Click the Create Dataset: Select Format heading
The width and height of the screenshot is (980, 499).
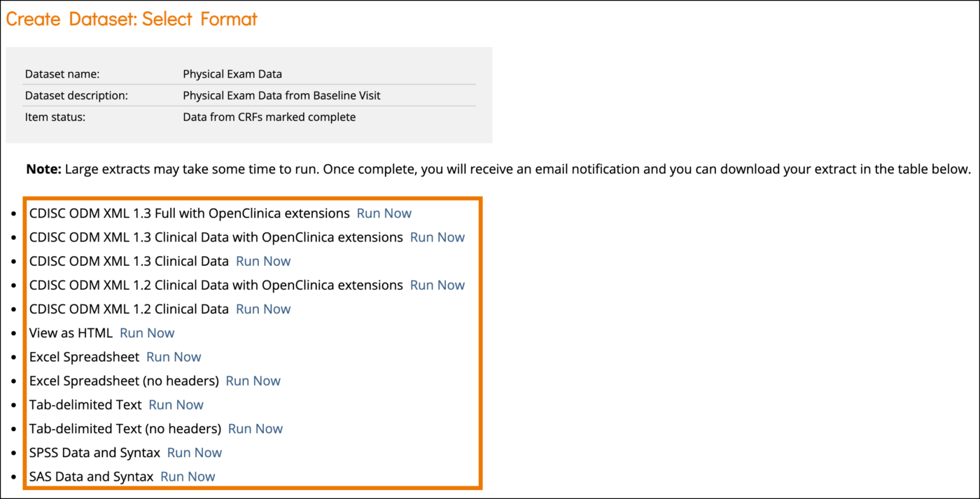click(132, 19)
